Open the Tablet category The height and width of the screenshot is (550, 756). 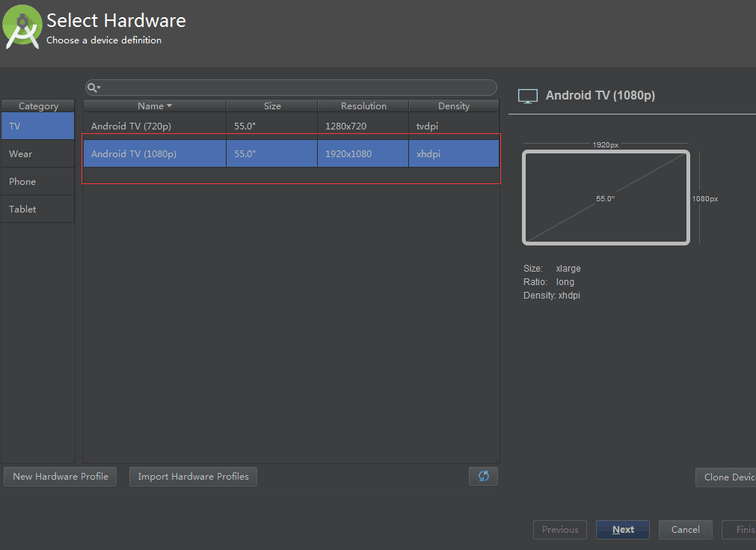(x=37, y=210)
